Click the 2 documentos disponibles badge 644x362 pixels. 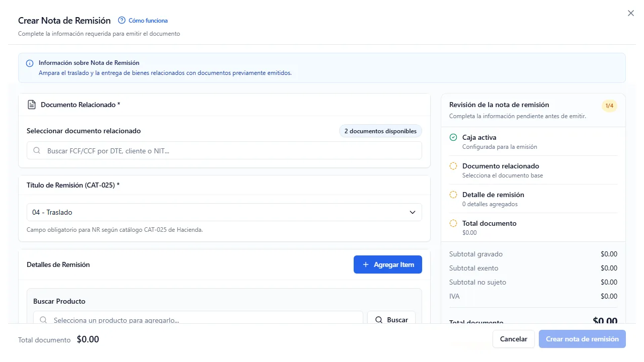click(x=380, y=131)
